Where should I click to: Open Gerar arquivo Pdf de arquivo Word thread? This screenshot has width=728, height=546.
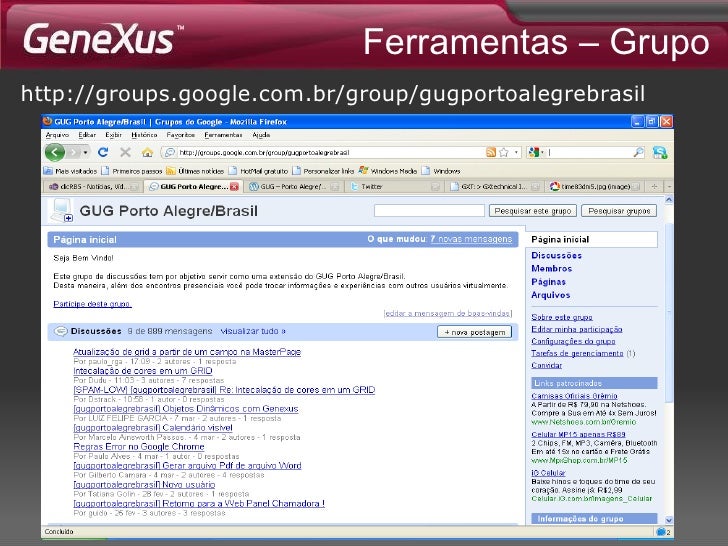pyautogui.click(x=188, y=465)
